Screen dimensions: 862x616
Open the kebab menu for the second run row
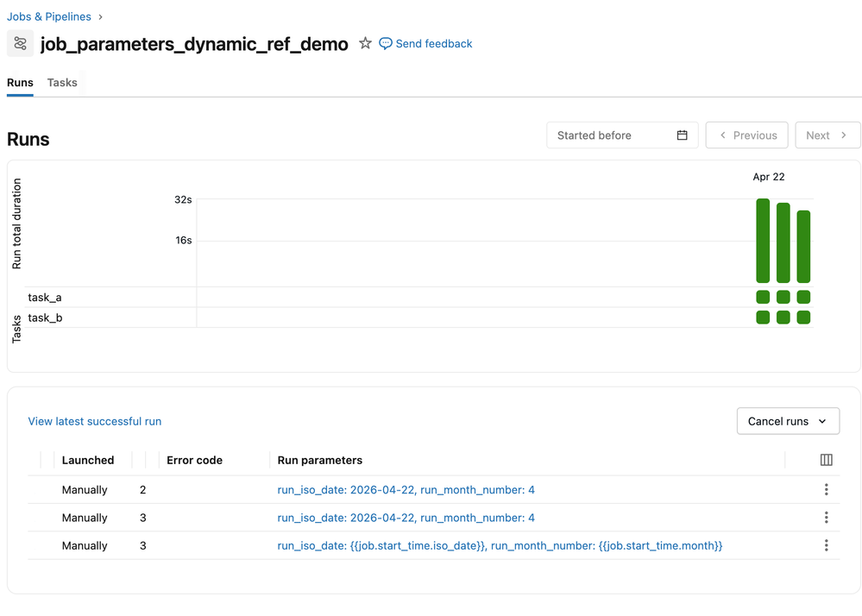826,518
